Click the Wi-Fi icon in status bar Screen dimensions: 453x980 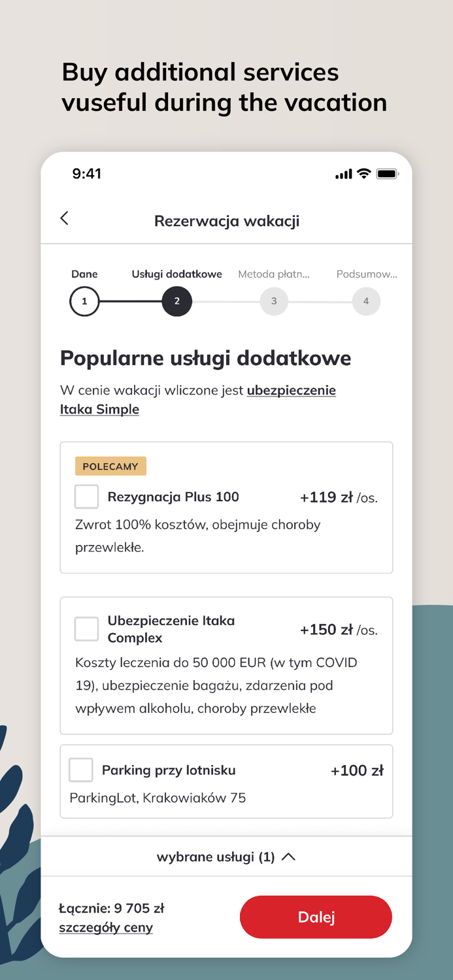365,174
